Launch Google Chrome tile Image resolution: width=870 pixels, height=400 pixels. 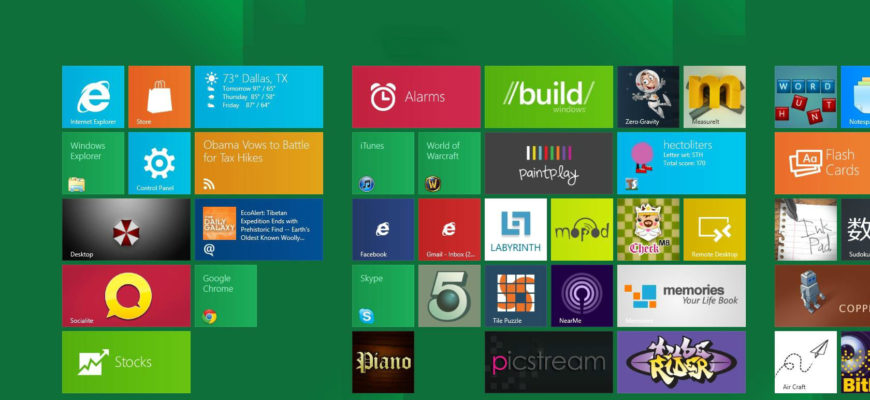click(226, 296)
